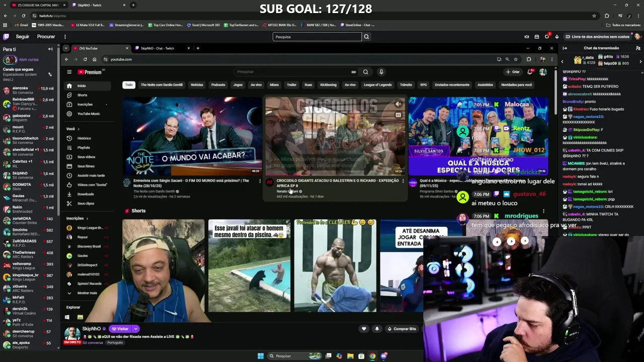The width and height of the screenshot is (644, 362).
Task: Open Discord from the taskbar
Action: coord(384,356)
